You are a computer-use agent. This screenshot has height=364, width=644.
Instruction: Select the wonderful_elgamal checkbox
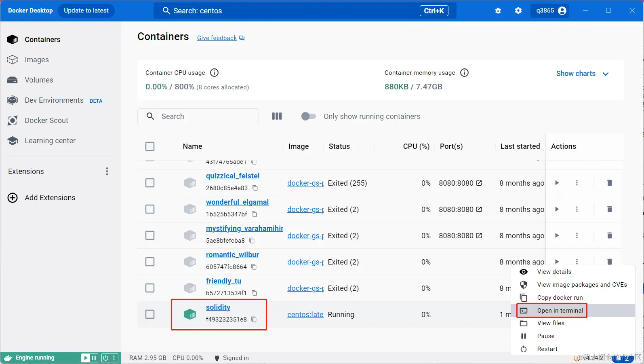click(150, 210)
